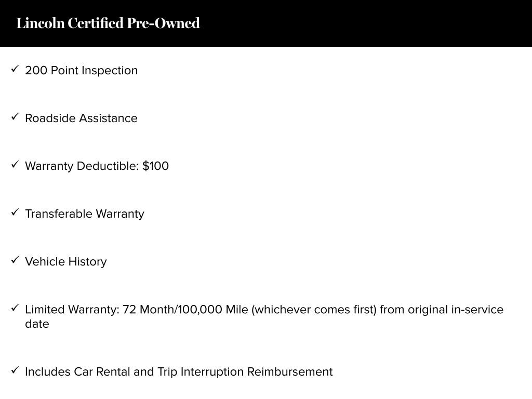Click the word date on the wrapped line
The width and height of the screenshot is (532, 399).
(x=37, y=324)
